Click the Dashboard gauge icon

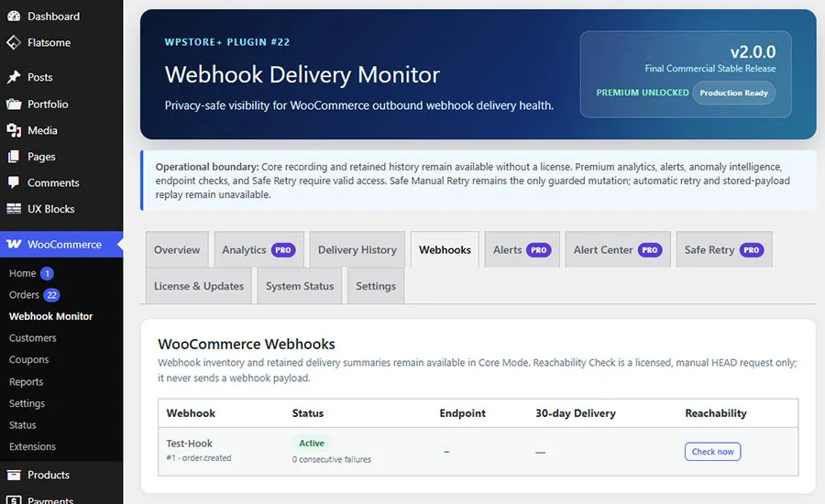coord(14,16)
